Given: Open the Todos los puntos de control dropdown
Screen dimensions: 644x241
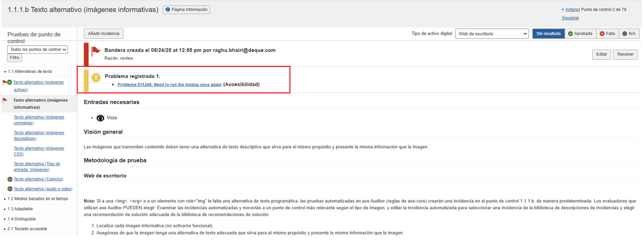Looking at the screenshot, I should click(37, 50).
